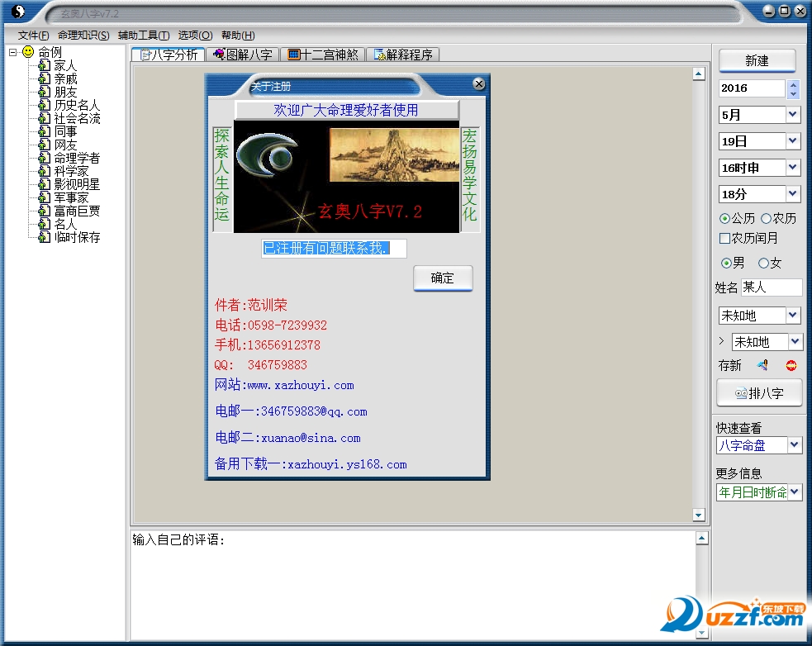
Task: Click the folder icon next to 社会名流
Action: [45, 118]
